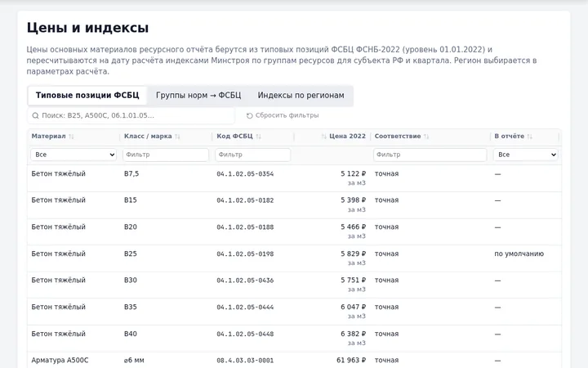Click Бетон тяжёлый in the B7,5 row
The width and height of the screenshot is (588, 368).
[59, 174]
